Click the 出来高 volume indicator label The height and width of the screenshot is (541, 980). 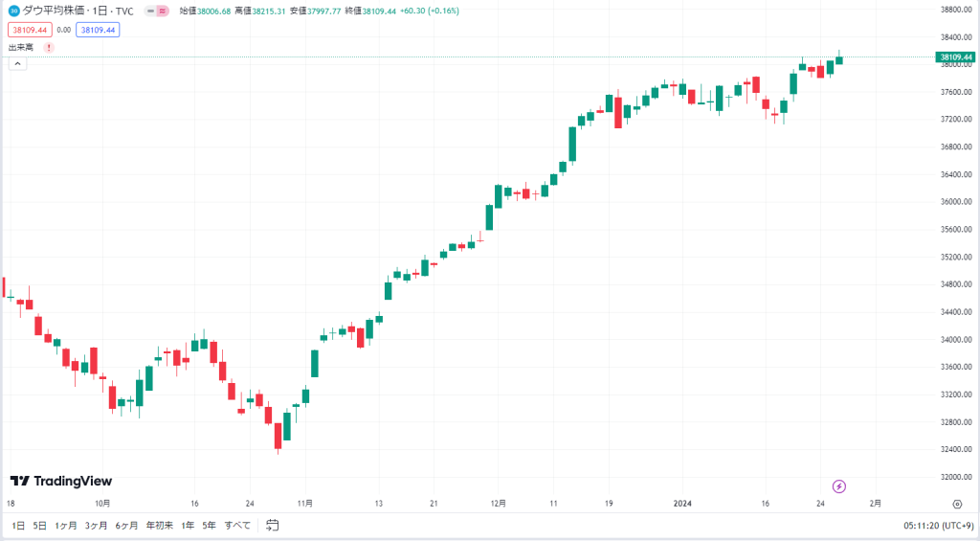[x=21, y=48]
